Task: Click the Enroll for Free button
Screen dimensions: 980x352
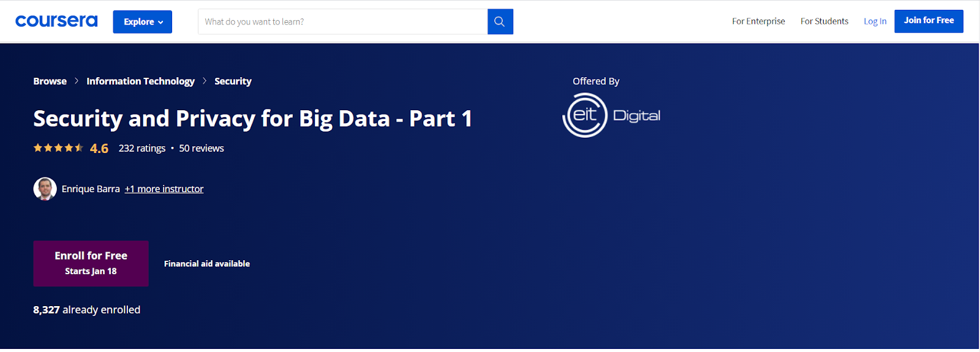Action: pyautogui.click(x=91, y=263)
